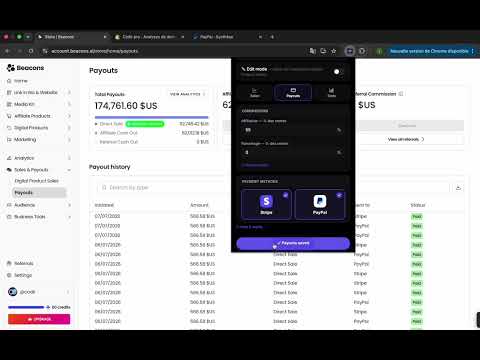
Task: Click the second commission percentage input field
Action: pyautogui.click(x=292, y=152)
